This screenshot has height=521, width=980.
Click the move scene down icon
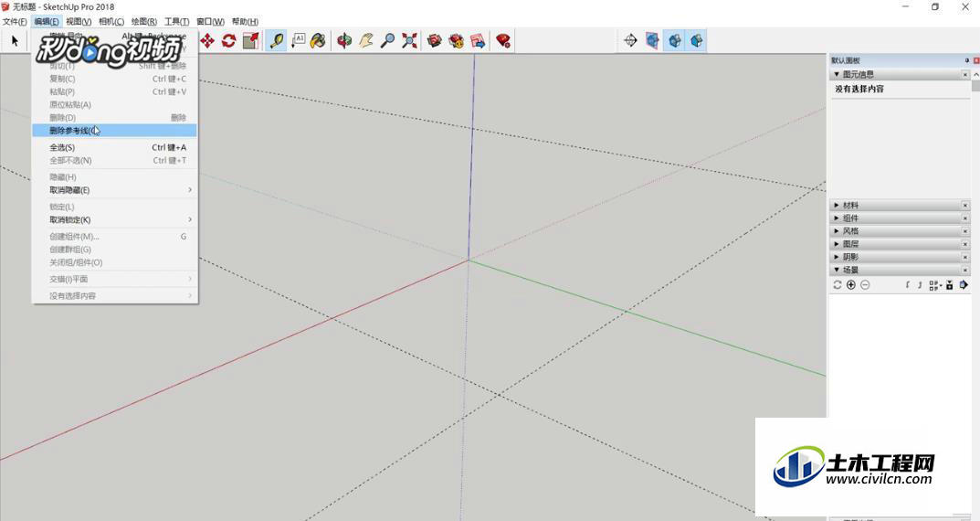pyautogui.click(x=920, y=285)
